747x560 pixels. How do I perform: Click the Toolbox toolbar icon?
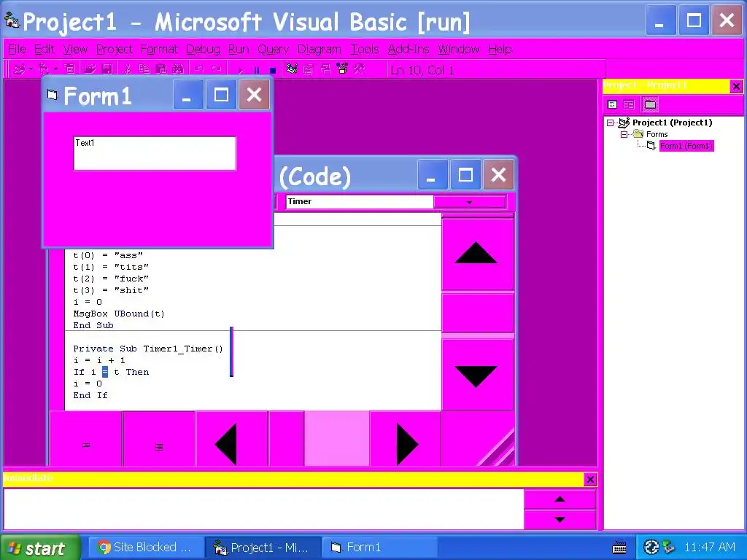pyautogui.click(x=359, y=69)
